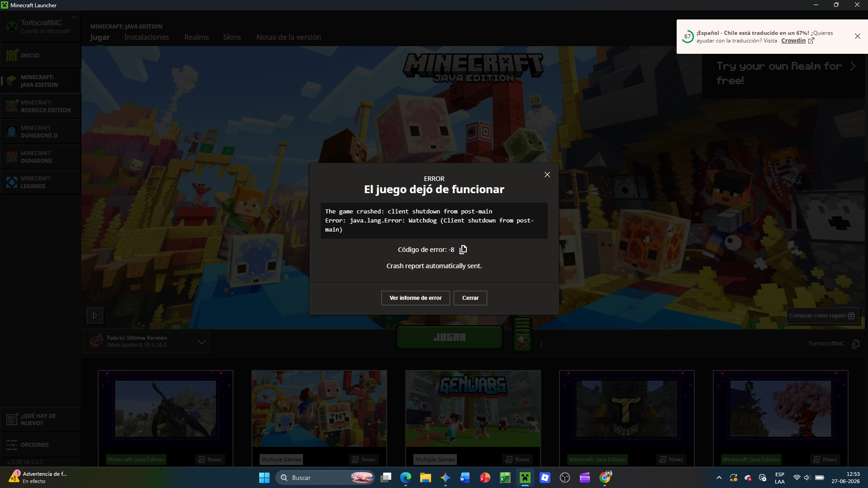Image resolution: width=868 pixels, height=488 pixels.
Task: Click the Cerrar button in the error dialog
Action: pyautogui.click(x=470, y=298)
